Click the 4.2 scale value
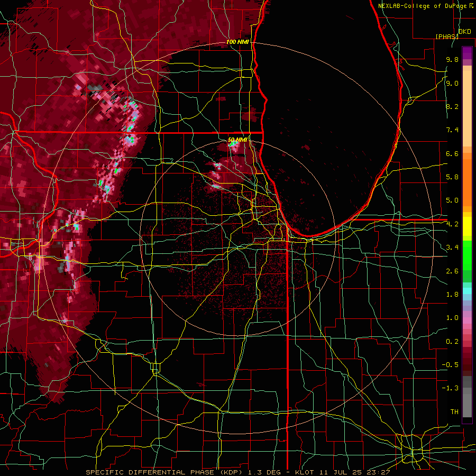Image resolution: width=476 pixels, height=476 pixels. 452,224
